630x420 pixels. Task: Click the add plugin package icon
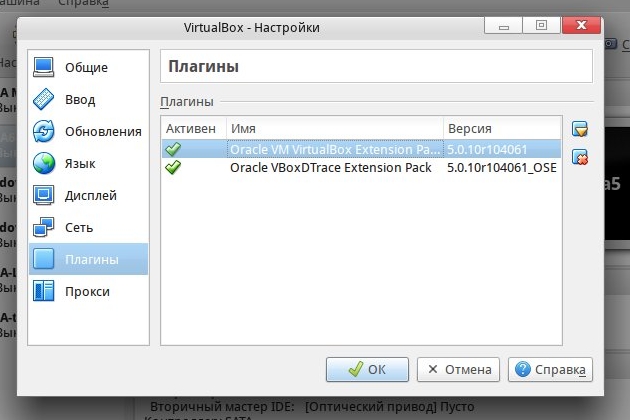coord(580,129)
